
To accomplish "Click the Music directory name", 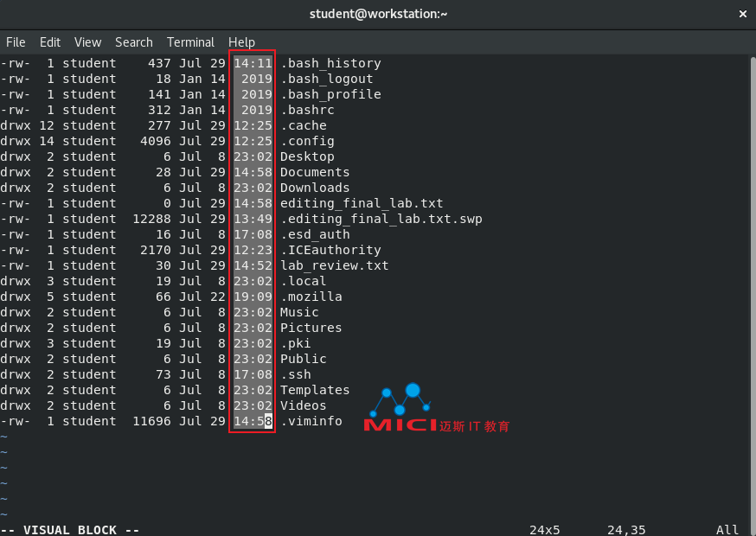I will (x=299, y=312).
